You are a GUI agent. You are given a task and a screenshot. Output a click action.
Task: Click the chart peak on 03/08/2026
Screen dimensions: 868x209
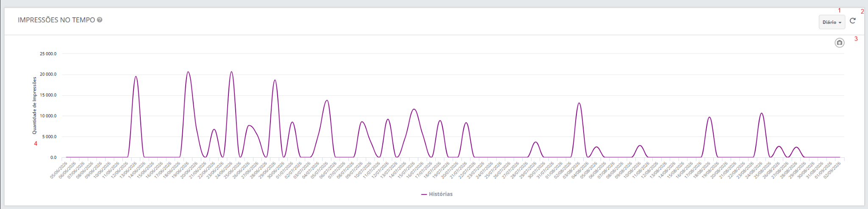coord(579,103)
